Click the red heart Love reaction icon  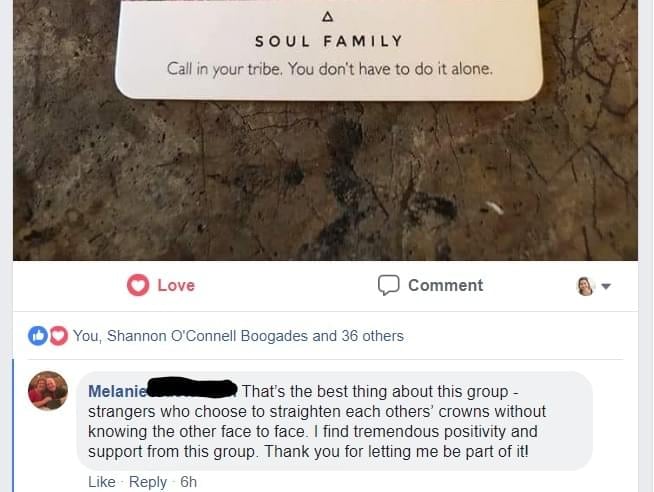point(138,285)
